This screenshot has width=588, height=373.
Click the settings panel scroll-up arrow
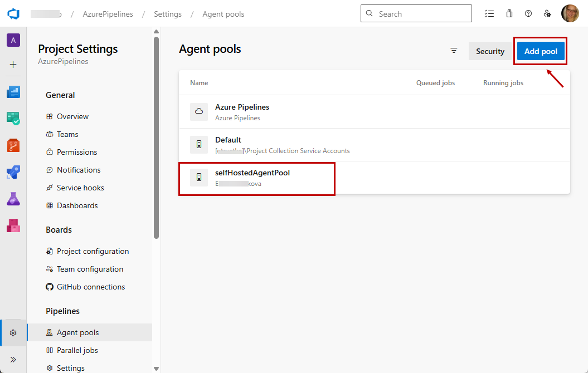click(x=157, y=32)
